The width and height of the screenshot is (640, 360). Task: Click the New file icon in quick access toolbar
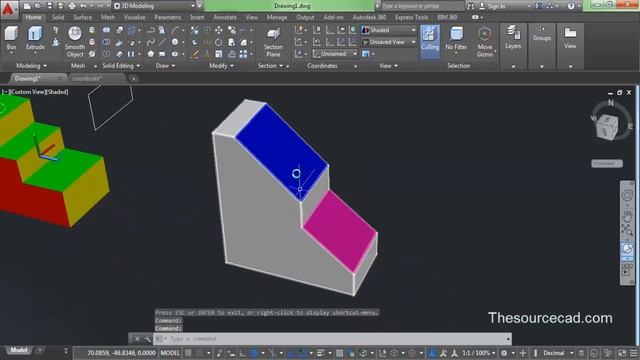coord(27,6)
